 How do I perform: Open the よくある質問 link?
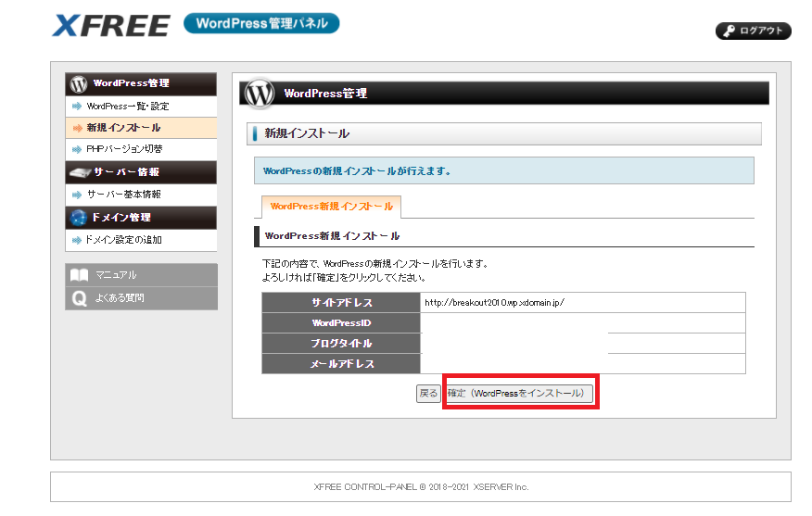pyautogui.click(x=141, y=298)
